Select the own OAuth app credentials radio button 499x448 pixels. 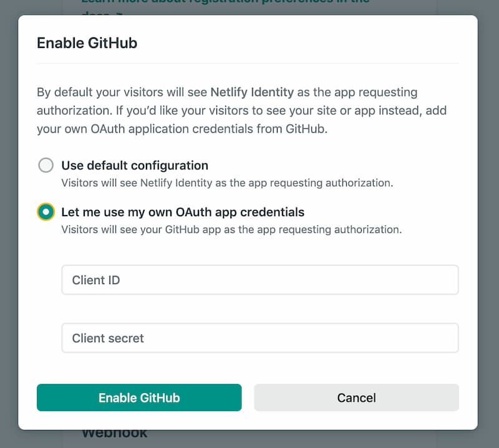click(46, 212)
